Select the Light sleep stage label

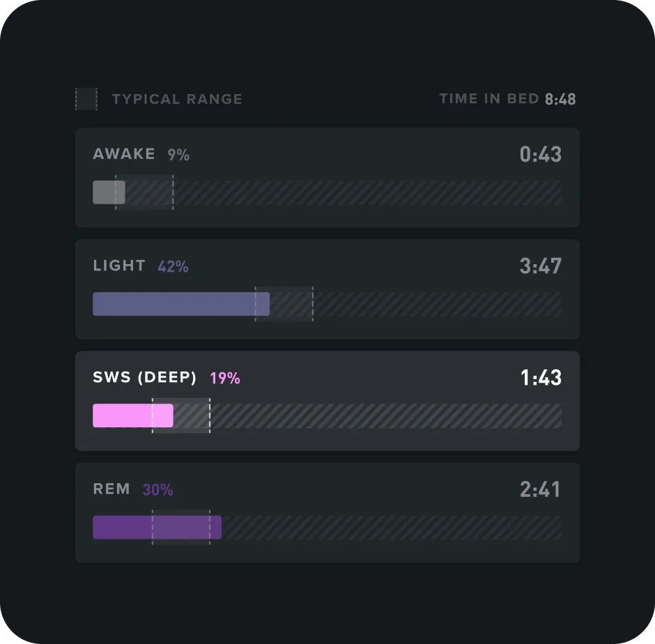click(x=119, y=266)
